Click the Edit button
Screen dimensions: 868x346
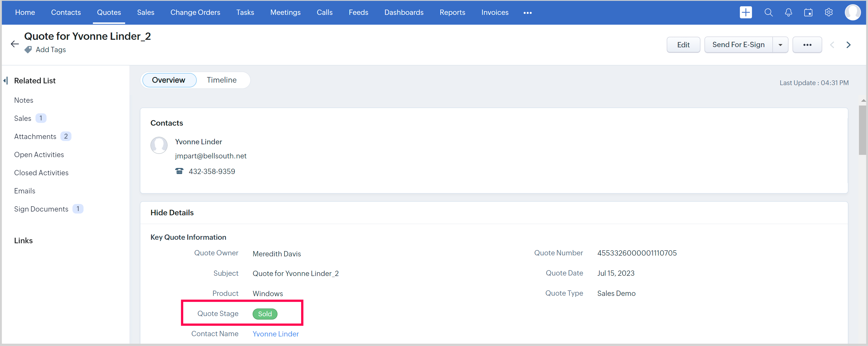[x=683, y=45]
